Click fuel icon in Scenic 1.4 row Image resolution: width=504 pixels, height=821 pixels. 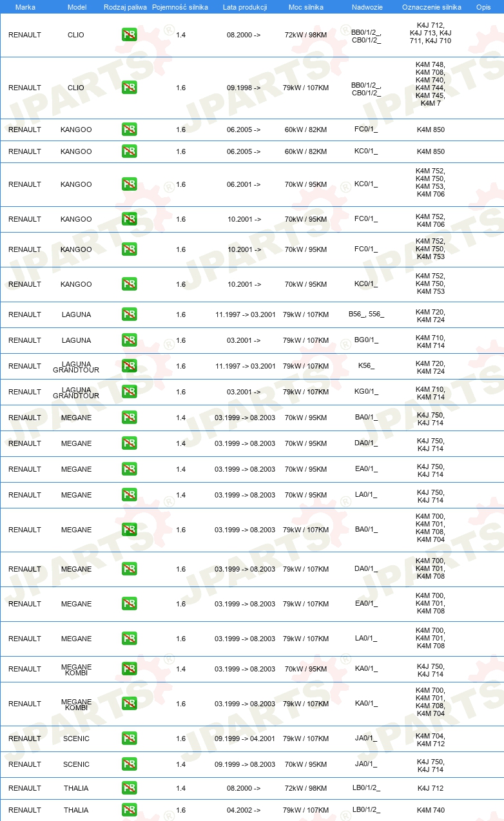(129, 764)
